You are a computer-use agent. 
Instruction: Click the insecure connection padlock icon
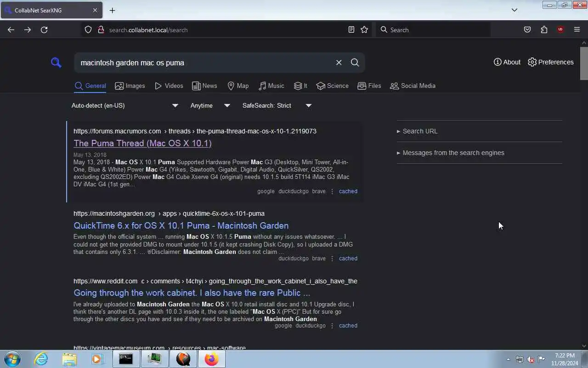pyautogui.click(x=101, y=30)
